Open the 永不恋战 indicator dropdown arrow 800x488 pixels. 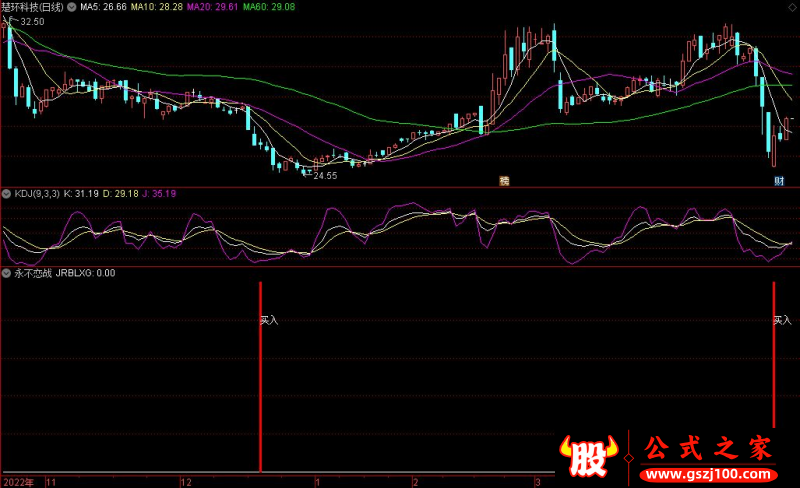6,272
